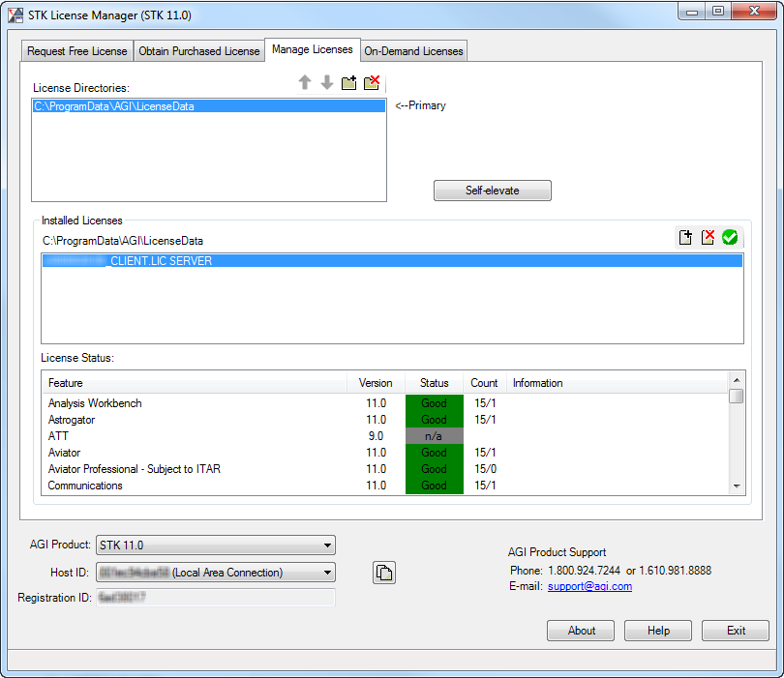The image size is (784, 678).
Task: Select the Communications feature row
Action: pyautogui.click(x=385, y=486)
